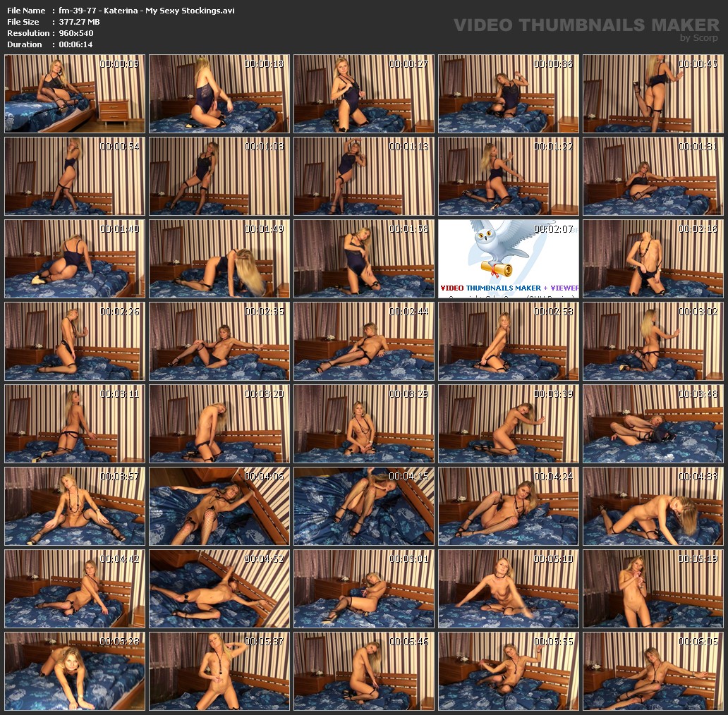
Task: Select the frame timestamped 00:00:54
Action: (x=75, y=176)
